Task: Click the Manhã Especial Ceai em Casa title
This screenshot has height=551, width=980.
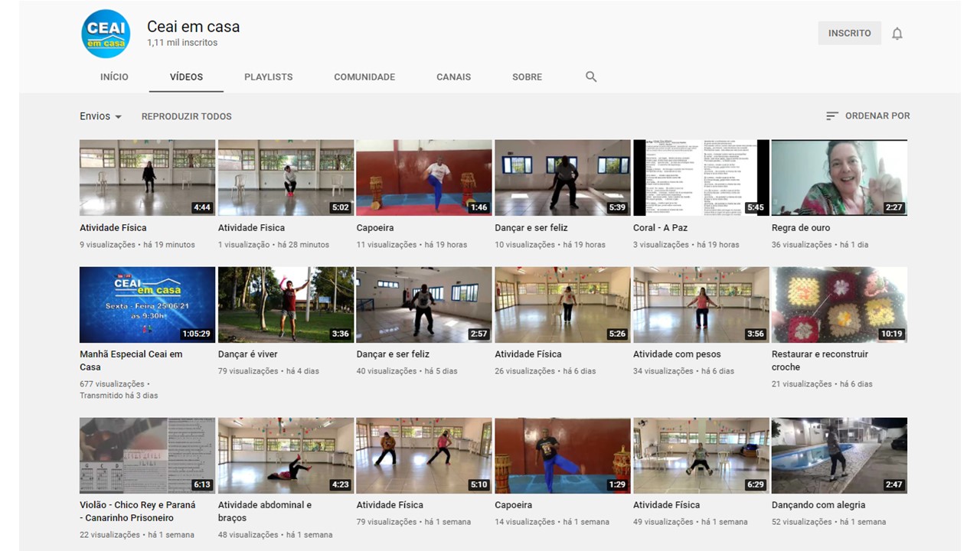Action: click(131, 360)
